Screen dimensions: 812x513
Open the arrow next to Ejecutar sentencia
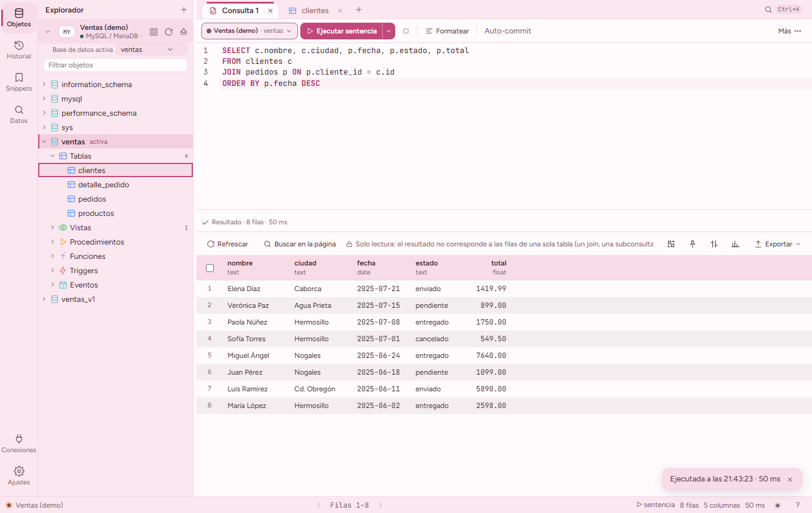point(389,31)
